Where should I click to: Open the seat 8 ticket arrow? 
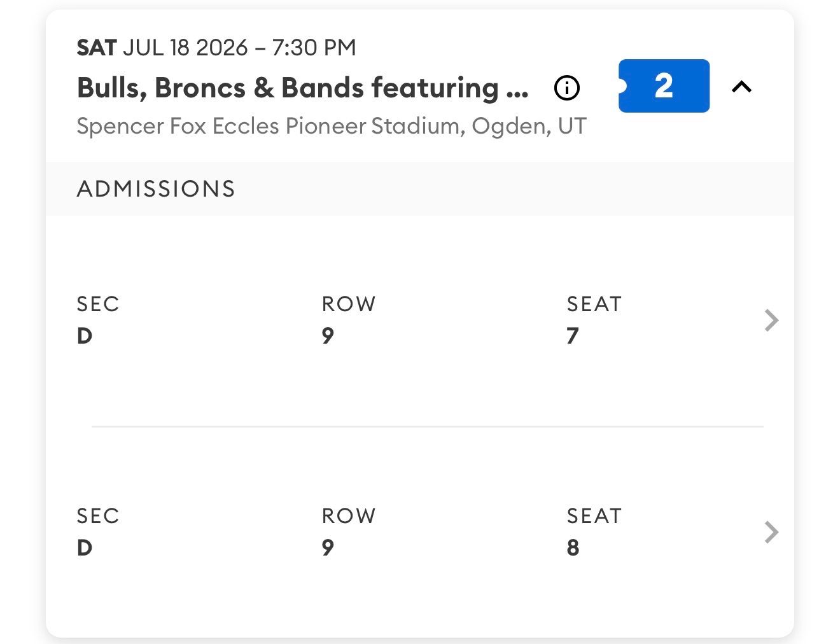click(x=771, y=532)
